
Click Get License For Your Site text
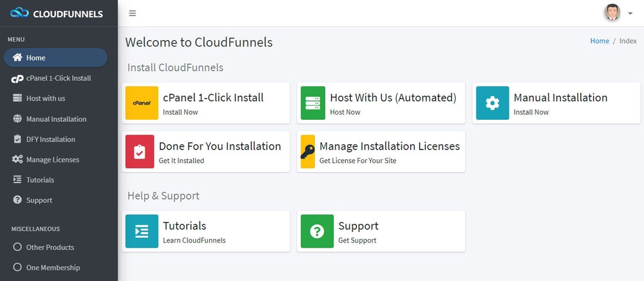click(x=357, y=160)
